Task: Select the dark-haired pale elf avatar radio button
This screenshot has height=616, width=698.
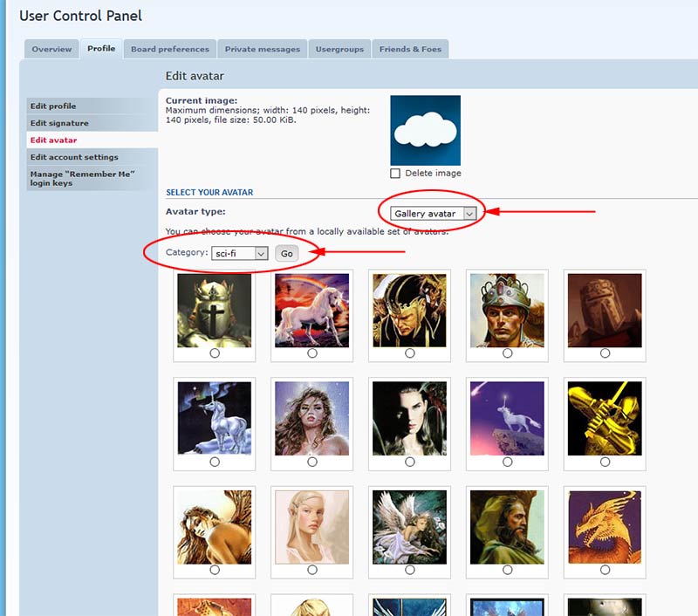Action: point(409,462)
